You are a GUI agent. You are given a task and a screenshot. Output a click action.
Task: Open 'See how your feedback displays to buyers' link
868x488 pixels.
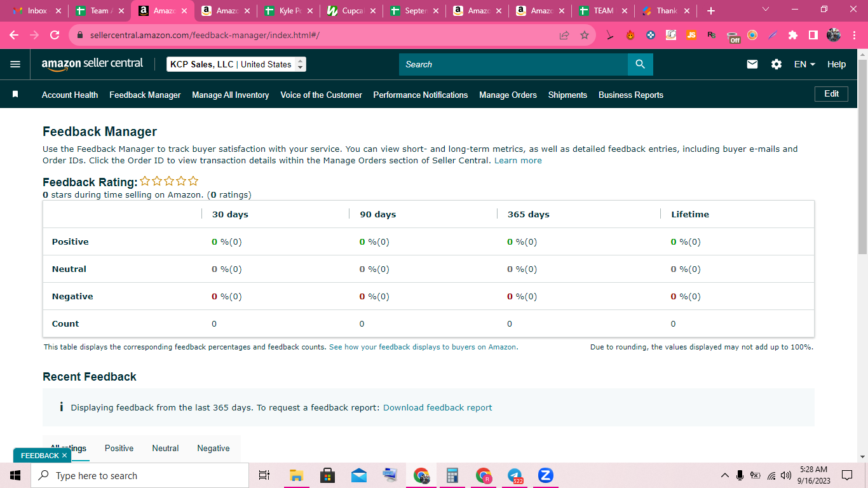423,347
